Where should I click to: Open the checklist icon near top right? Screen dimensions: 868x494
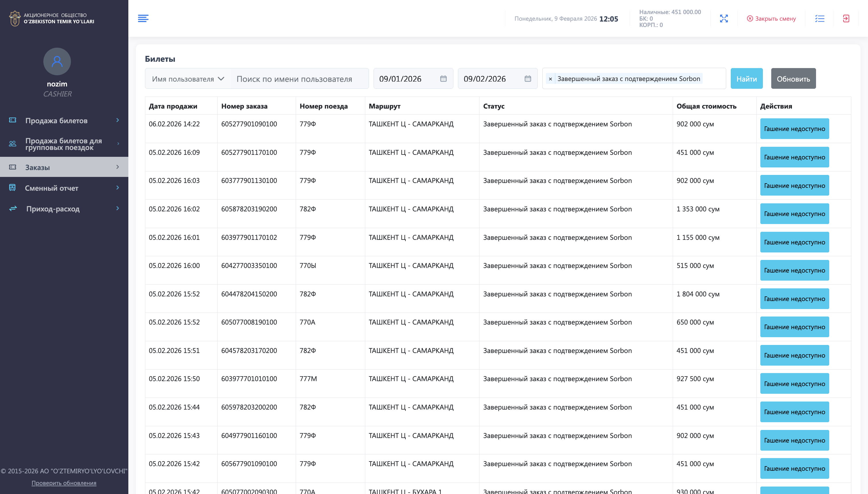pyautogui.click(x=820, y=19)
